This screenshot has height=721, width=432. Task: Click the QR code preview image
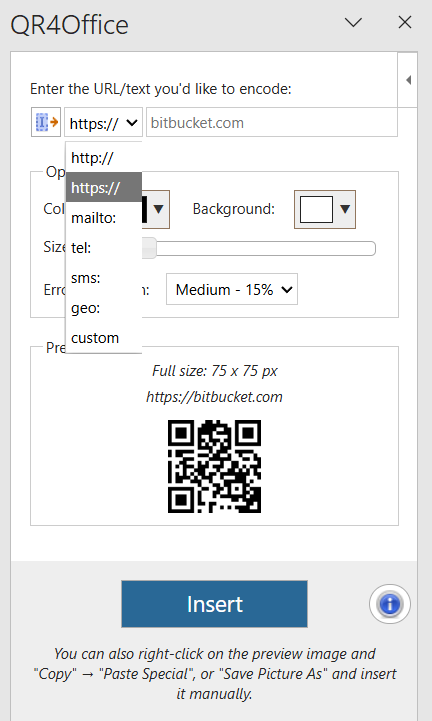point(214,466)
